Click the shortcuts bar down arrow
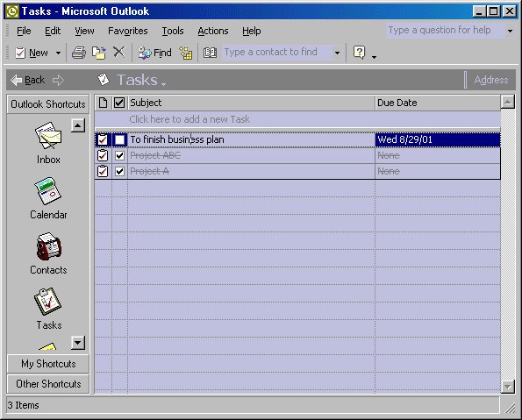522x420 pixels. (78, 343)
